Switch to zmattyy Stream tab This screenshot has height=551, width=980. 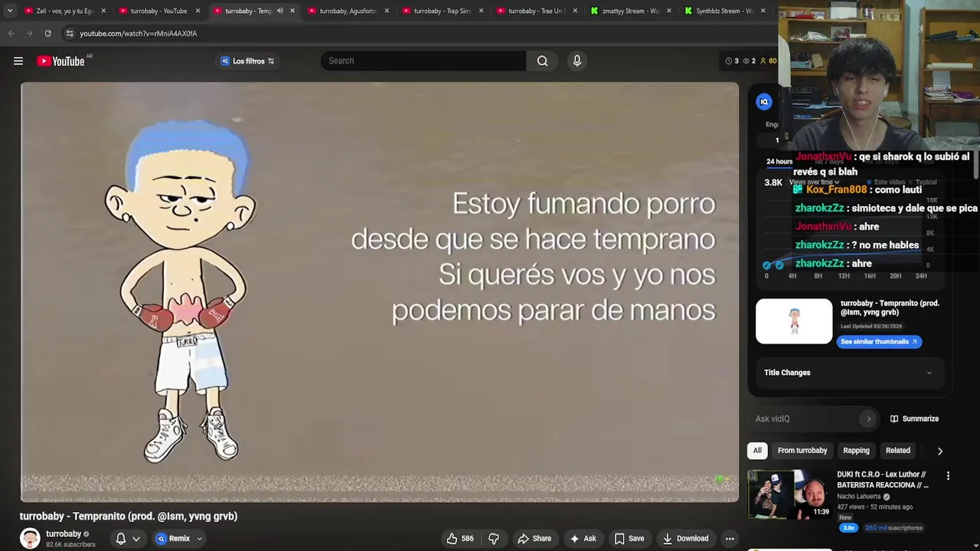click(x=631, y=11)
